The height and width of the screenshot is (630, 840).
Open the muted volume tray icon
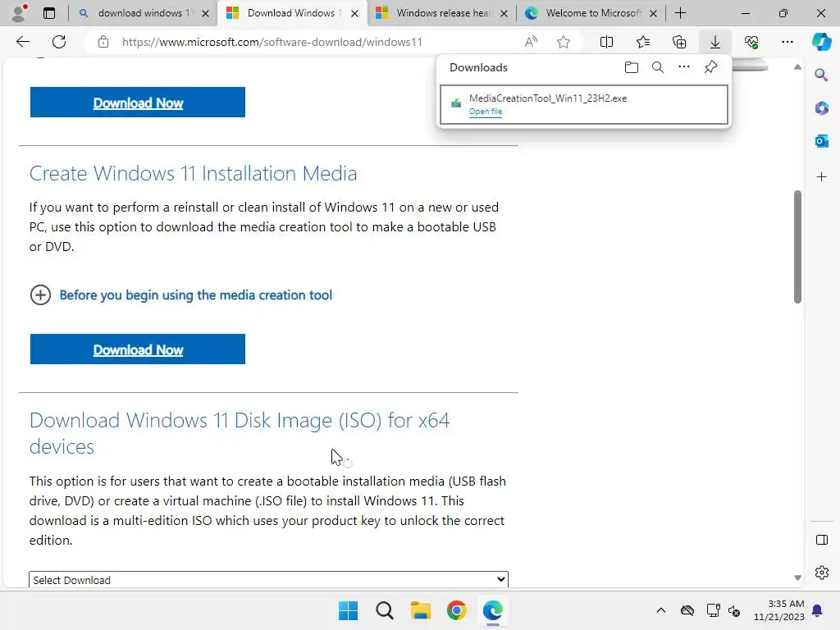[x=734, y=610]
